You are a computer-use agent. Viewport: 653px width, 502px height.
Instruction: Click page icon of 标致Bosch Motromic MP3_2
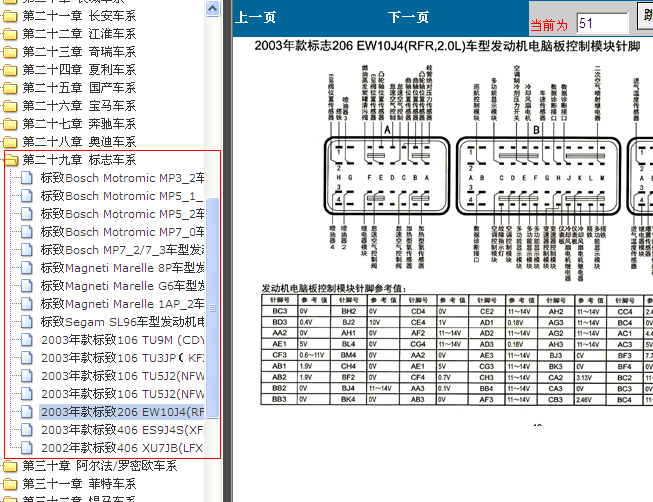pyautogui.click(x=27, y=178)
